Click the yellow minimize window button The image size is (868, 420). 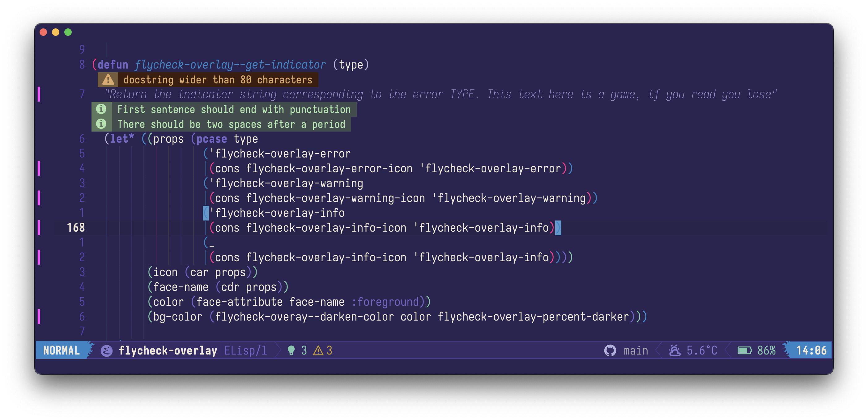pos(56,32)
